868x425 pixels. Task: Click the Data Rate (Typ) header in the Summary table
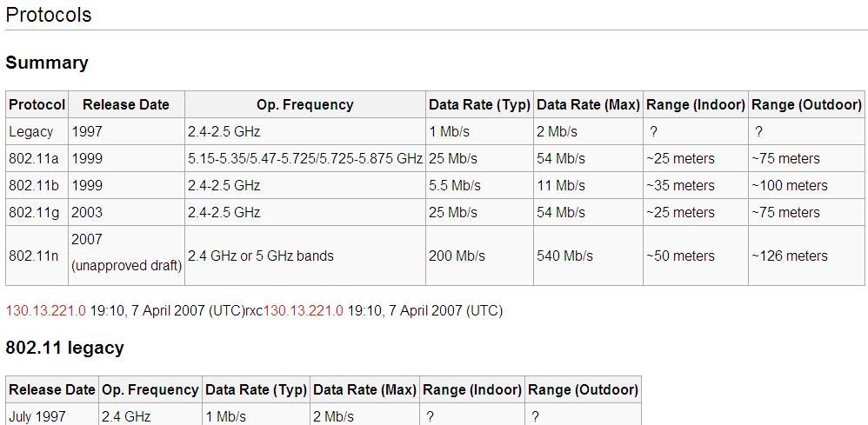tap(479, 104)
